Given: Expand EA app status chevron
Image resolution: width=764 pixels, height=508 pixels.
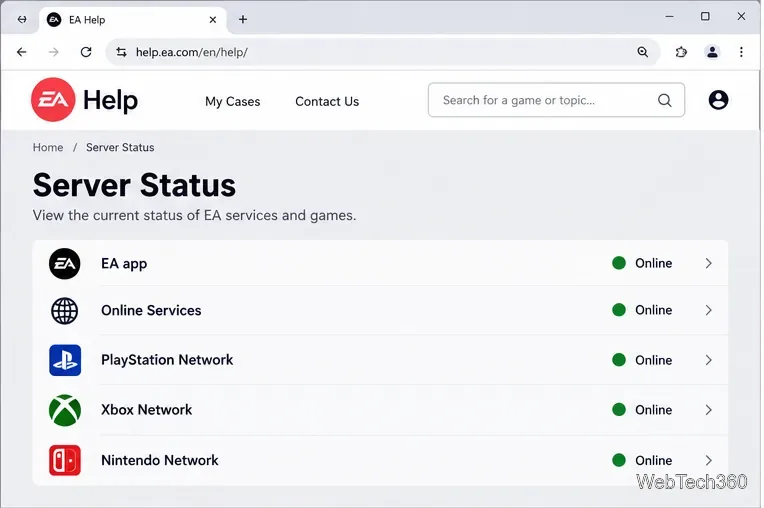Looking at the screenshot, I should 708,263.
